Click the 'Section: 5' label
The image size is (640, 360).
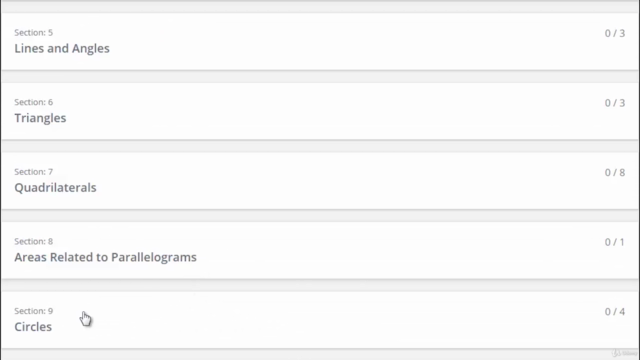33,33
